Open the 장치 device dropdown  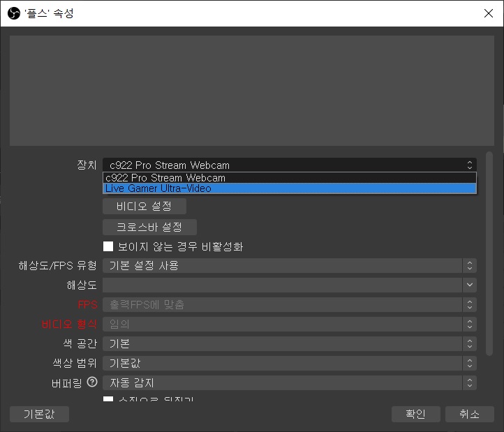coord(289,165)
